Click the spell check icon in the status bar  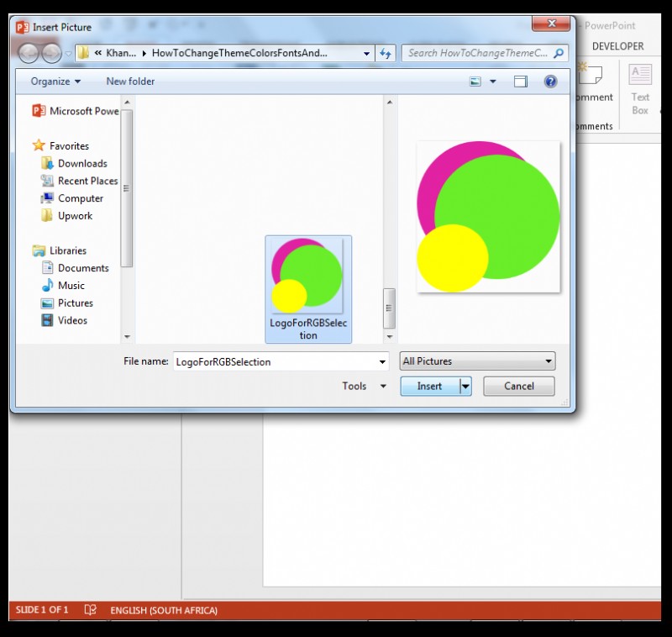click(x=90, y=610)
